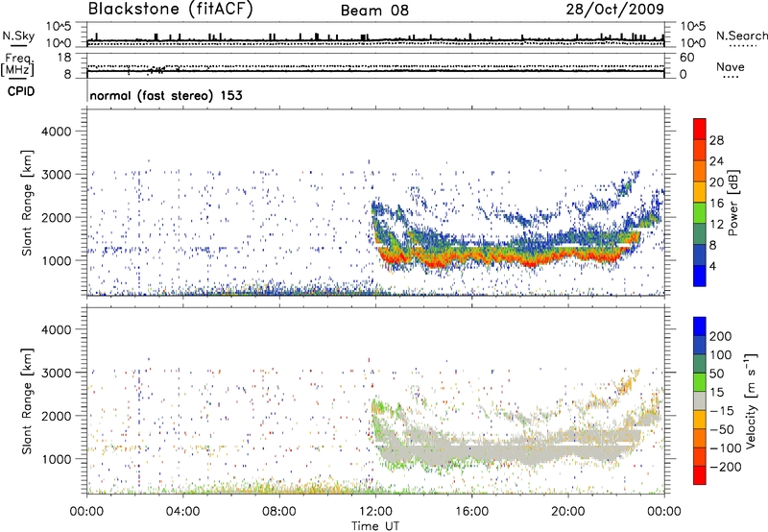Viewport: 768px width, 532px height.
Task: Select the 'Beam 08' label
Action: pos(374,11)
